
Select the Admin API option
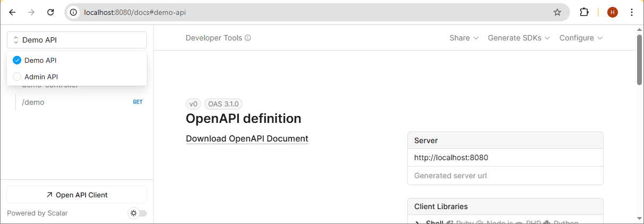coord(77,77)
